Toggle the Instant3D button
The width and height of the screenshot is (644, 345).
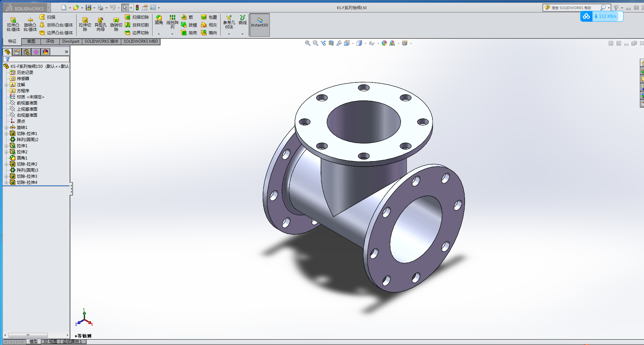(x=259, y=24)
